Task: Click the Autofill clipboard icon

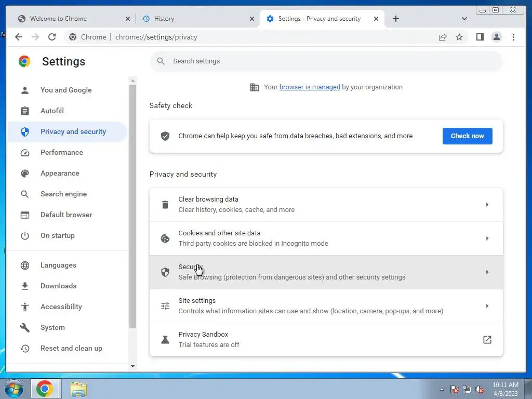Action: click(25, 111)
